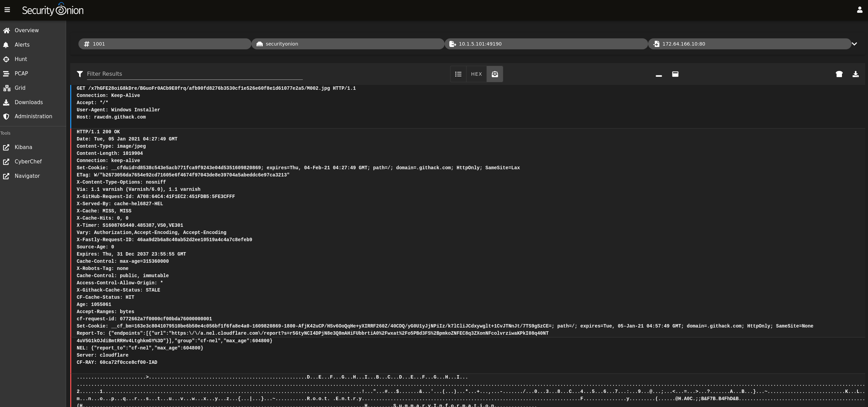Open the hamburger navigation menu
This screenshot has height=407, width=868.
7,10
